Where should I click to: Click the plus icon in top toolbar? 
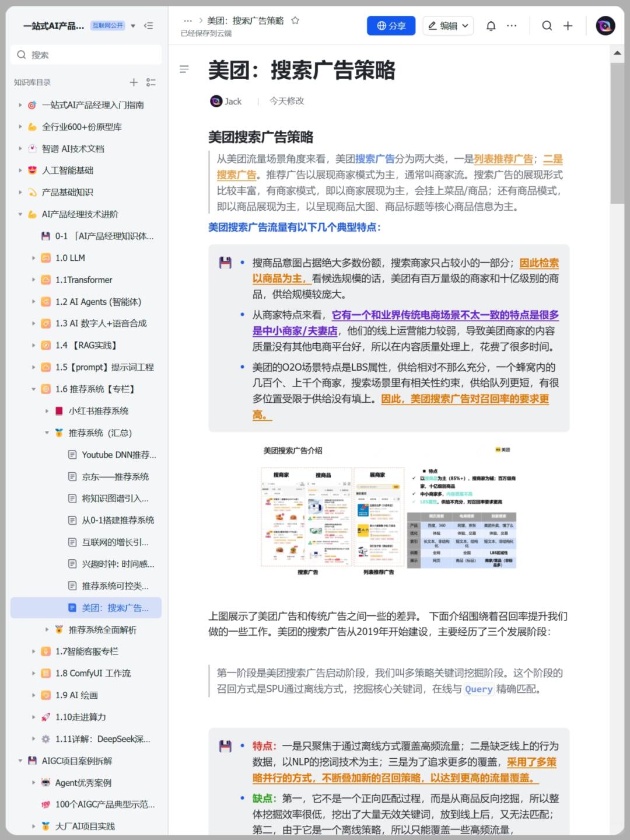568,26
